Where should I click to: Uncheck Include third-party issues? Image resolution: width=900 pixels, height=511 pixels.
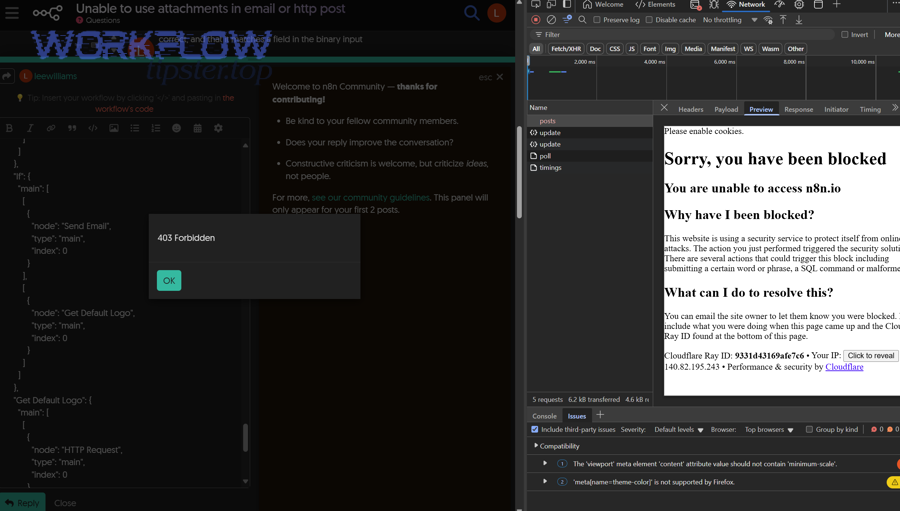(x=535, y=429)
